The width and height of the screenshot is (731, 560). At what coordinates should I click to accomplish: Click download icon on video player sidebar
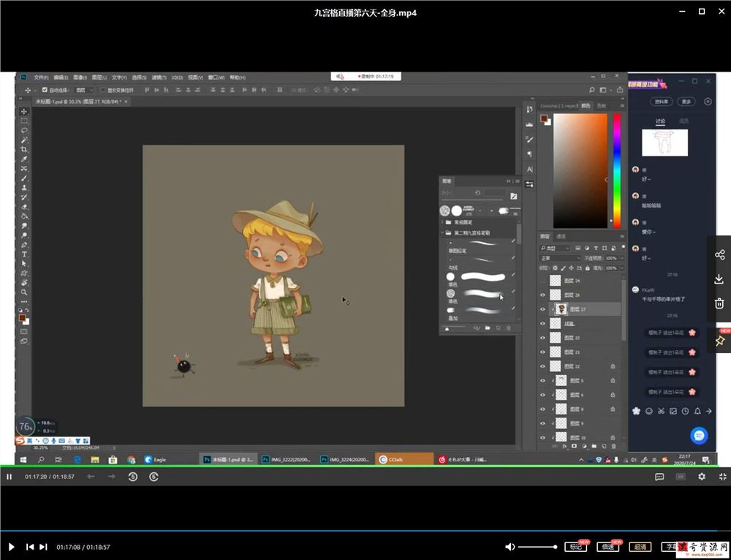(x=719, y=279)
